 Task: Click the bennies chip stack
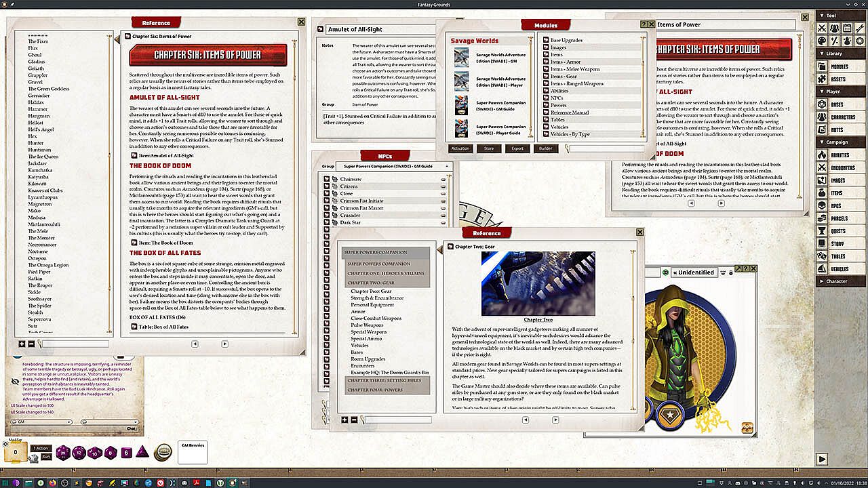tap(163, 452)
